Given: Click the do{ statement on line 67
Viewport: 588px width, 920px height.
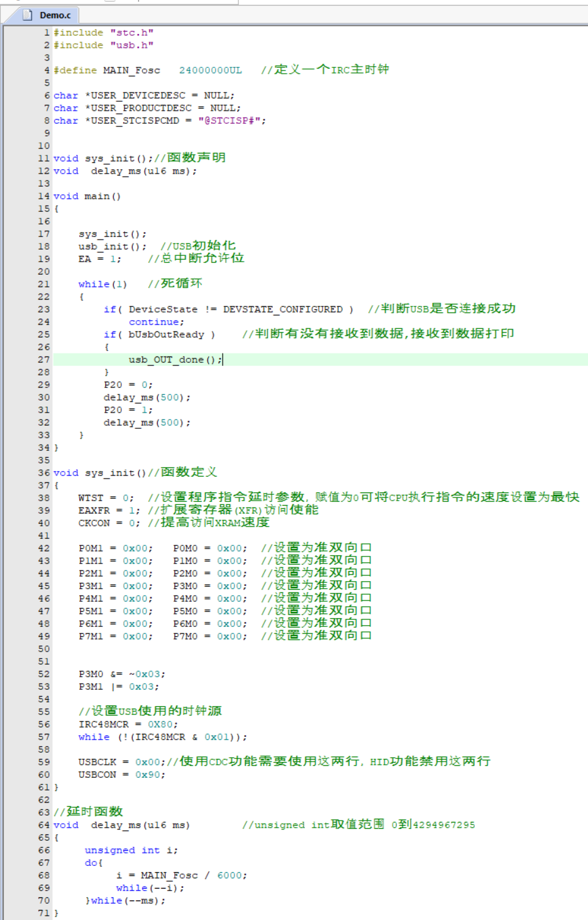Looking at the screenshot, I should (94, 863).
